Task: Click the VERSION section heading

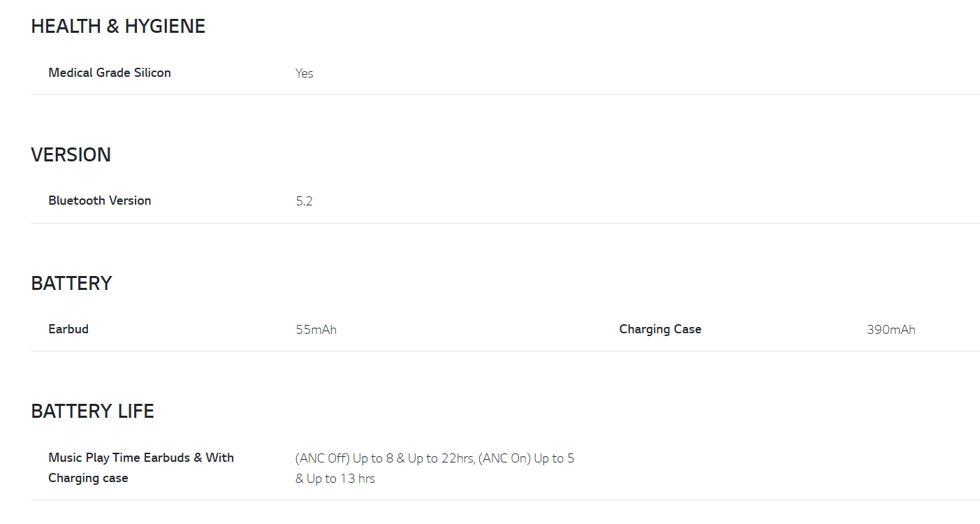Action: pos(71,155)
